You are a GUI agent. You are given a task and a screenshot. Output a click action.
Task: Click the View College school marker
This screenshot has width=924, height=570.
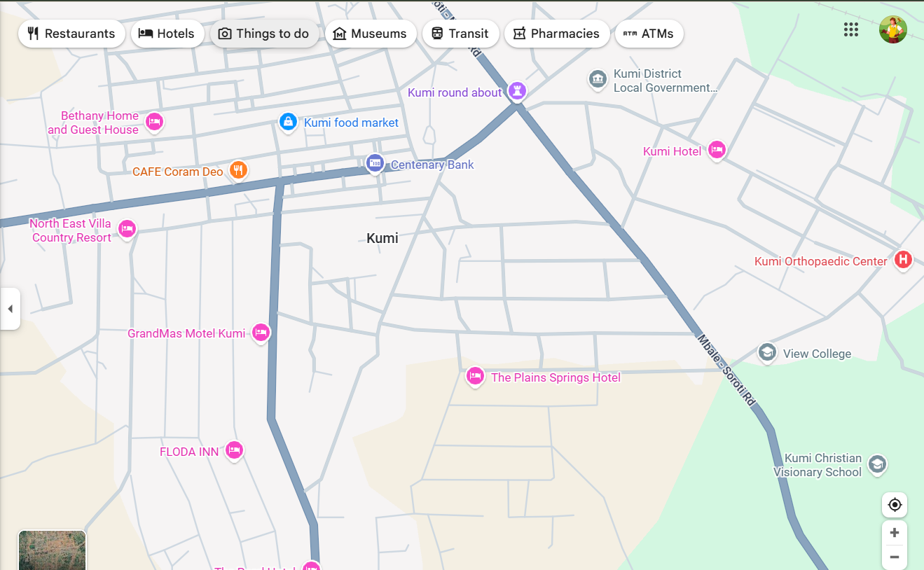pos(767,352)
